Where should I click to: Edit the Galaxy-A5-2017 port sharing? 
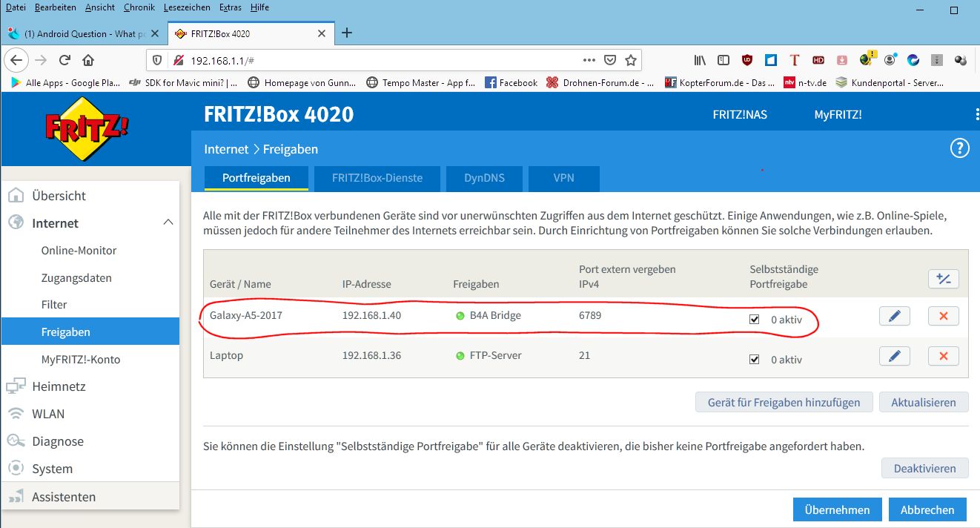[895, 316]
